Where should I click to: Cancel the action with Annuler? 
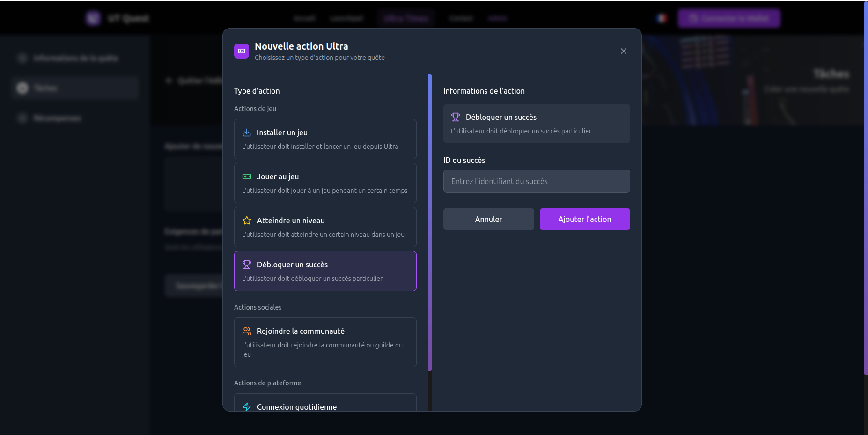tap(488, 219)
